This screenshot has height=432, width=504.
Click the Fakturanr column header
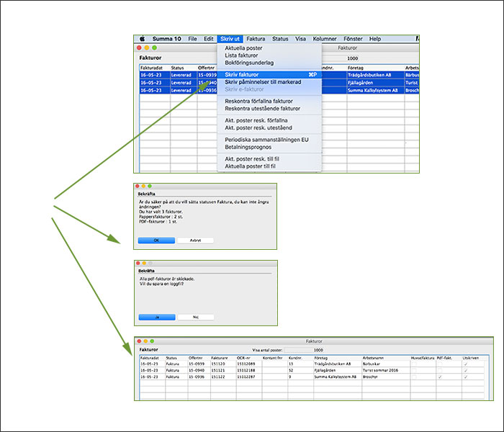click(223, 358)
